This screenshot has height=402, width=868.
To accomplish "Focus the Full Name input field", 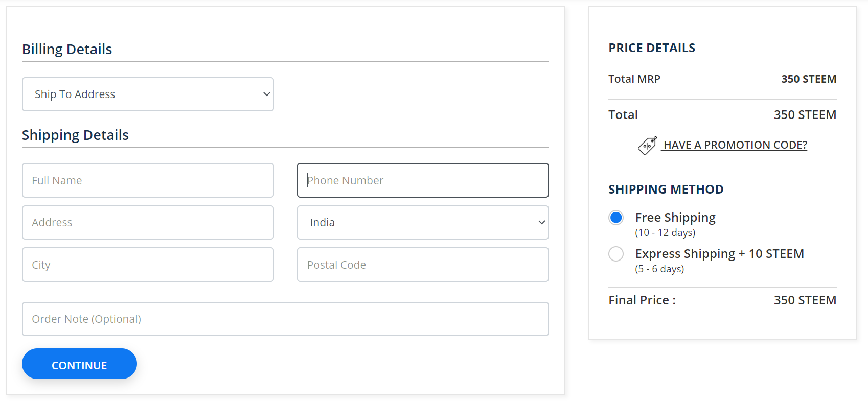I will [148, 181].
